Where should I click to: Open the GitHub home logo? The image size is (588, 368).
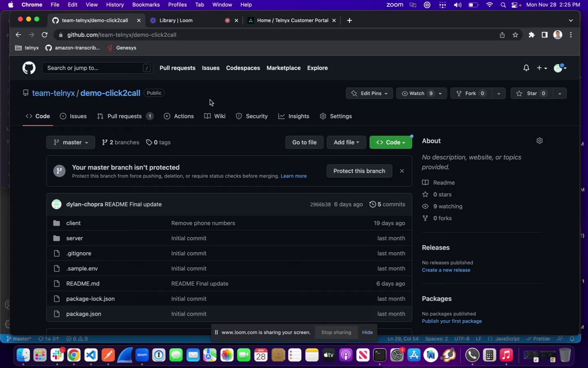(29, 68)
